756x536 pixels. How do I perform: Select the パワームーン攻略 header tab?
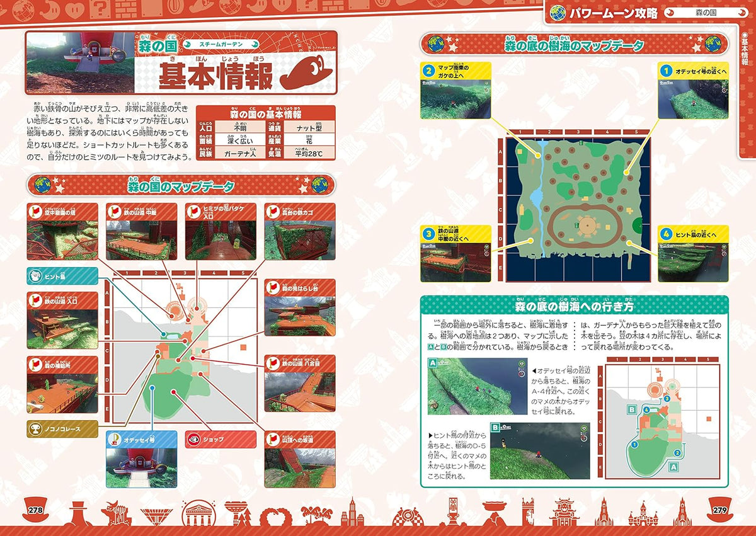pyautogui.click(x=615, y=13)
